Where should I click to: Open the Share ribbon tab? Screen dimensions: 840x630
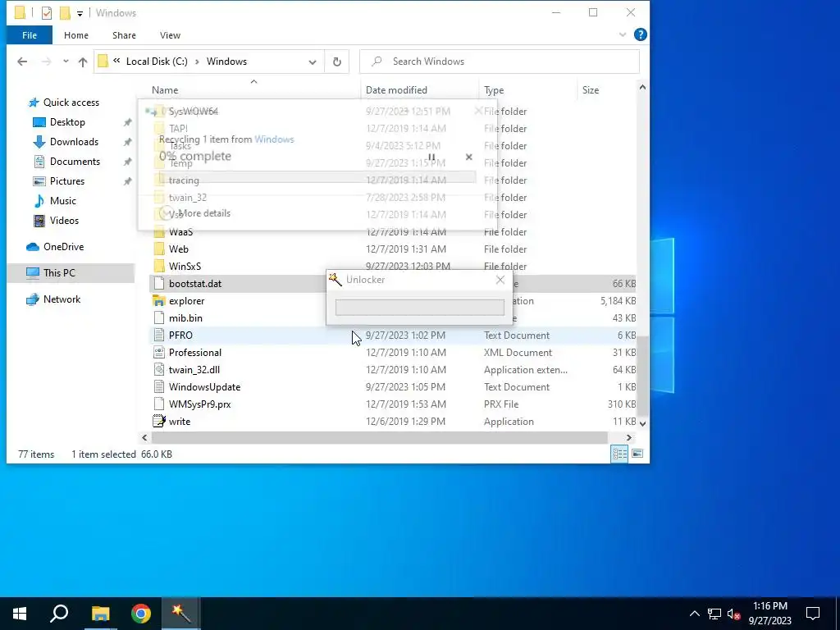click(x=124, y=35)
